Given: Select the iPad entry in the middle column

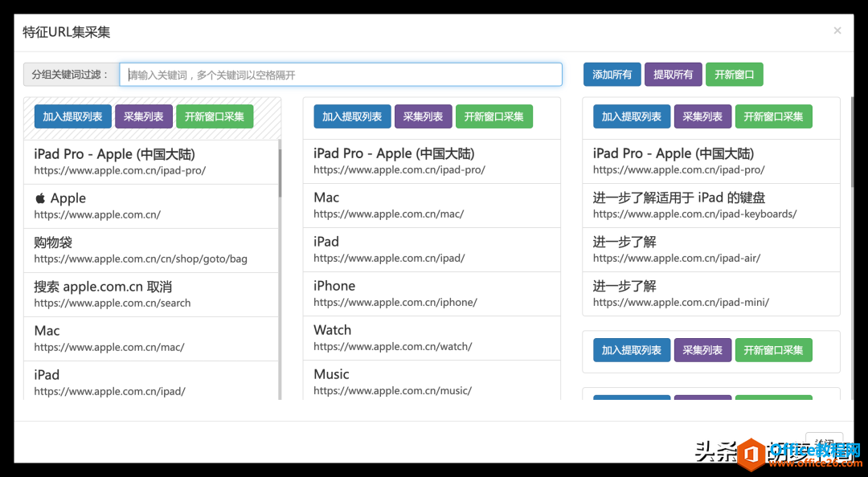Looking at the screenshot, I should click(432, 250).
